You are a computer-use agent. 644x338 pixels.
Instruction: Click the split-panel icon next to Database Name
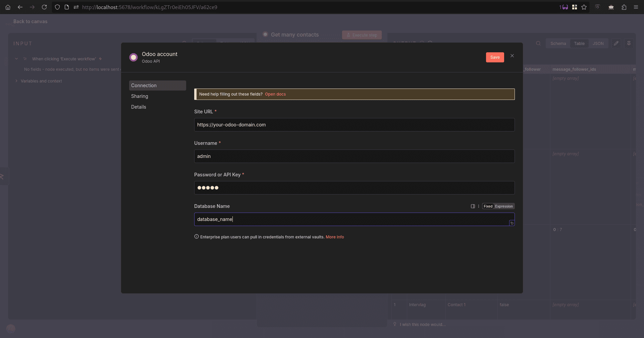pyautogui.click(x=473, y=206)
